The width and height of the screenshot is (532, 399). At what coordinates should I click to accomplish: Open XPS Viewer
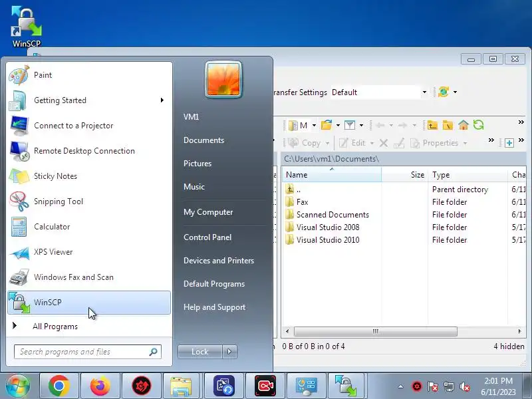click(89, 252)
